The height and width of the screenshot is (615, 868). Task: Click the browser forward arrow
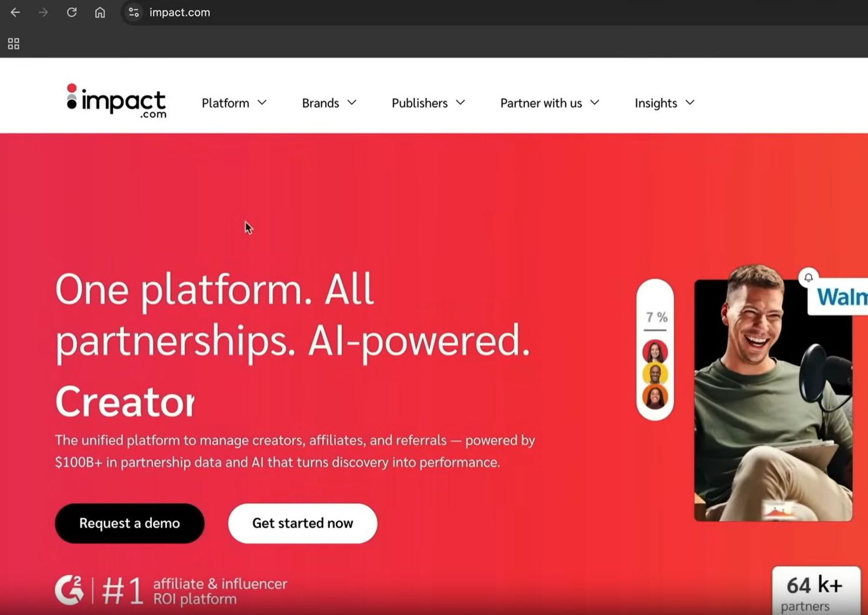click(x=43, y=12)
